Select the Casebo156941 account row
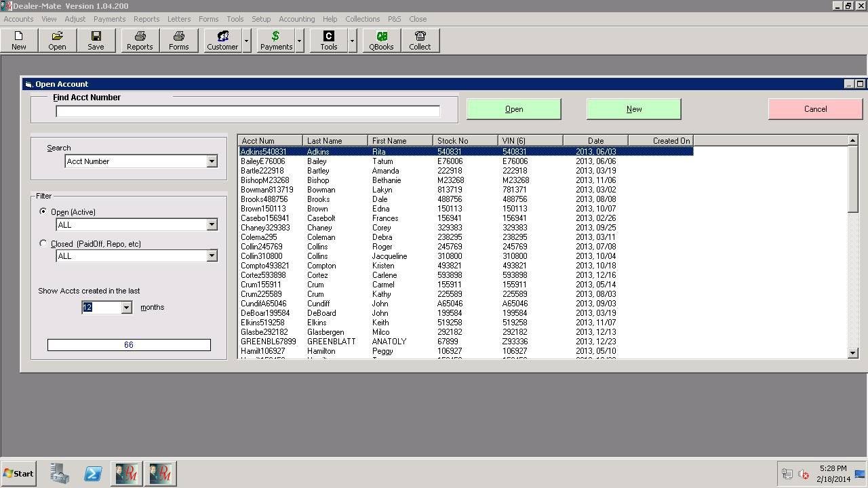The image size is (868, 488). [x=465, y=218]
